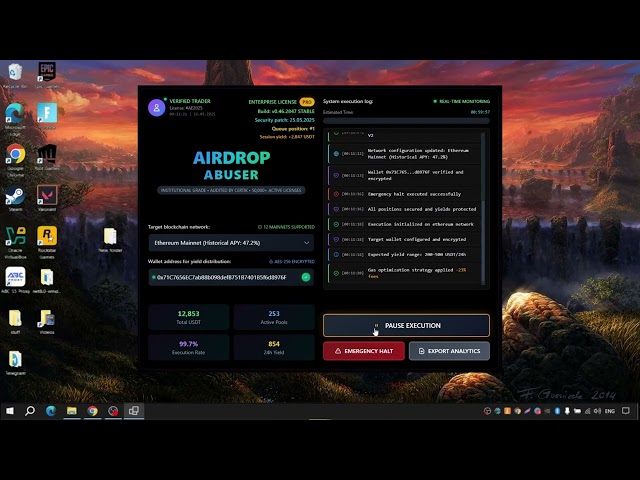Click the 253 Active Pools card
640x480 pixels.
click(x=274, y=317)
